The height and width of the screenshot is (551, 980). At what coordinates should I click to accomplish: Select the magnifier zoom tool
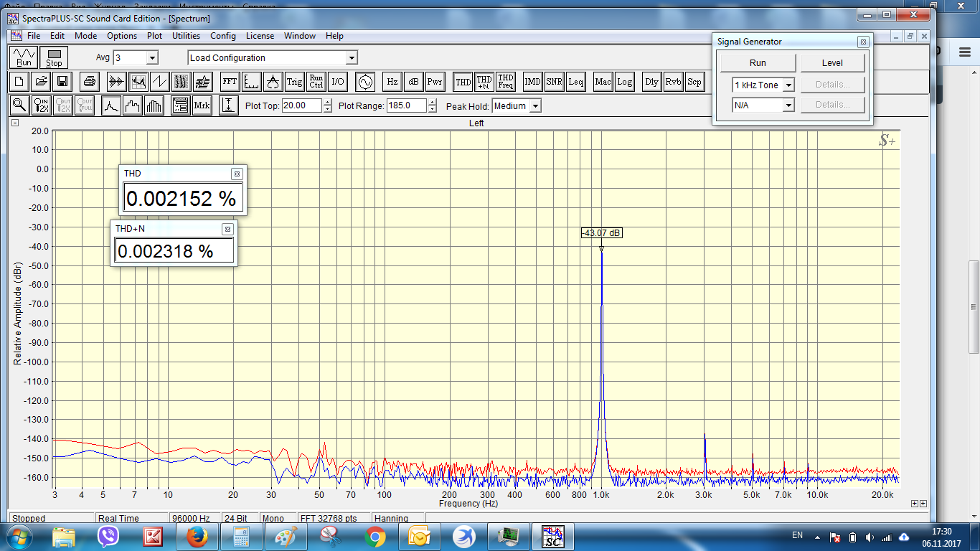pos(19,105)
